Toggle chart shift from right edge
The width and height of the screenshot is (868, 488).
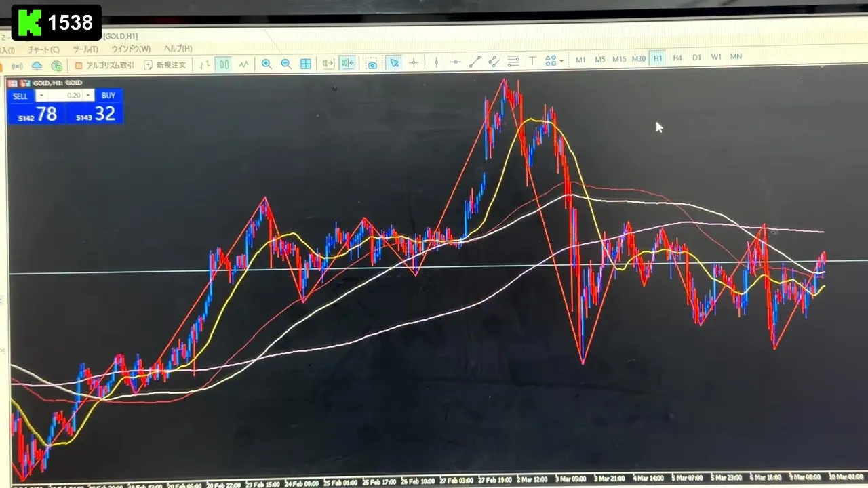click(x=348, y=63)
